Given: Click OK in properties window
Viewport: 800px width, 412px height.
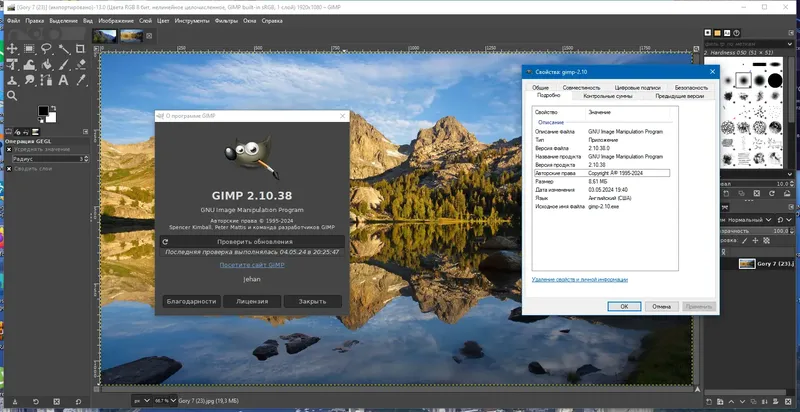Looking at the screenshot, I should click(624, 306).
